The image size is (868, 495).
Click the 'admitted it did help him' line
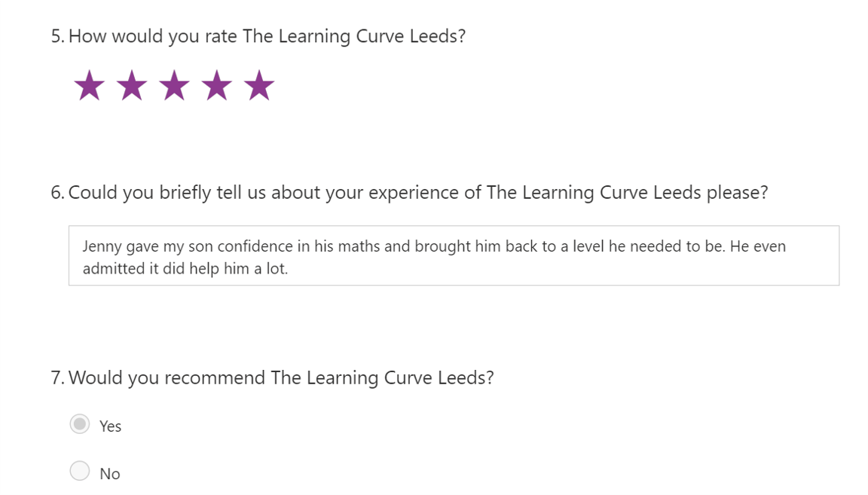point(185,268)
